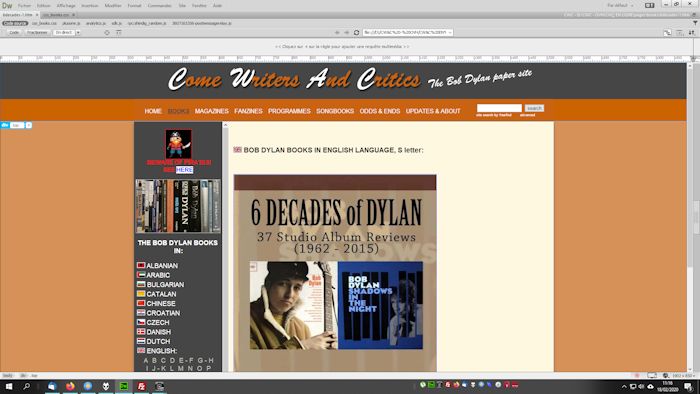Screen dimensions: 700x394
Task: Select CZECH in the language list
Action: point(158,323)
